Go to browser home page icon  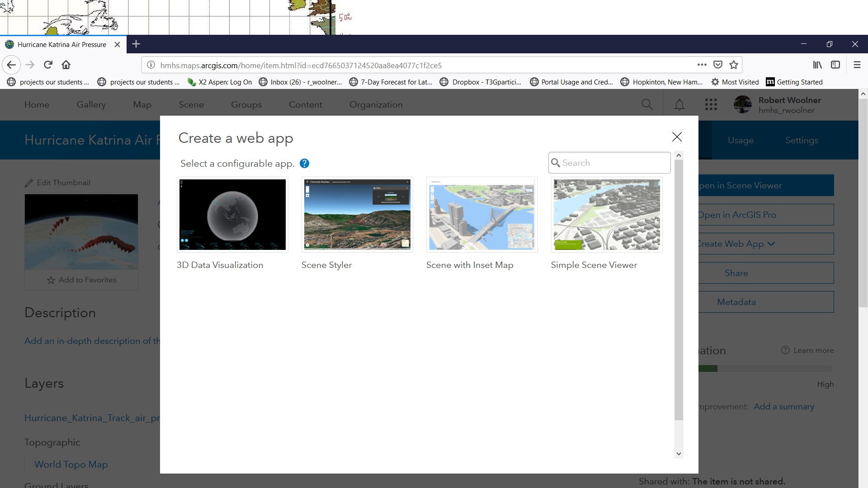tap(66, 65)
